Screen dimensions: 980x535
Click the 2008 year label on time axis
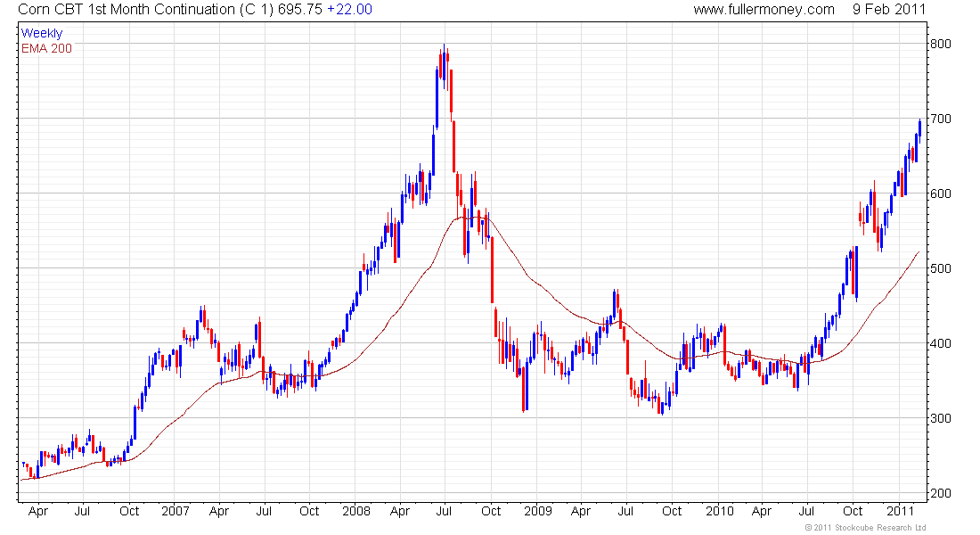pyautogui.click(x=356, y=511)
